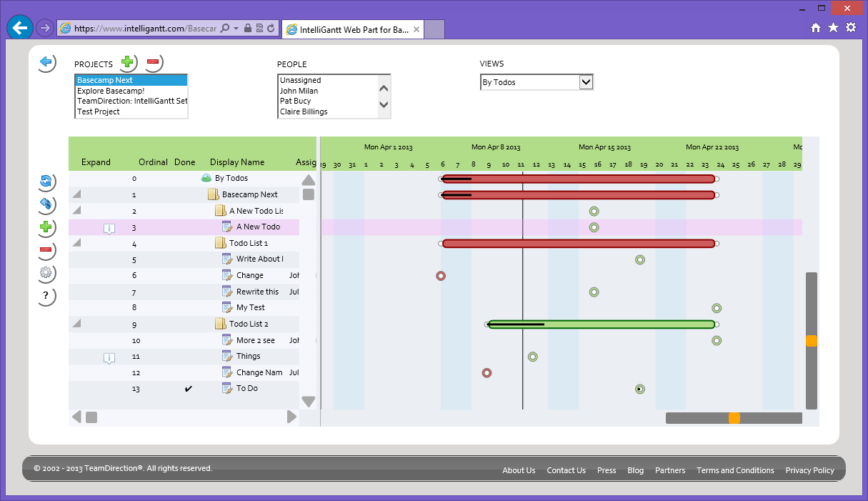Image resolution: width=868 pixels, height=501 pixels.
Task: Open the About Us footer link
Action: (519, 470)
